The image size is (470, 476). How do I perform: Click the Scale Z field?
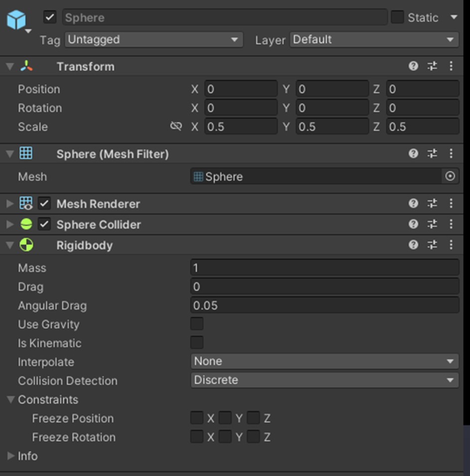coord(423,126)
